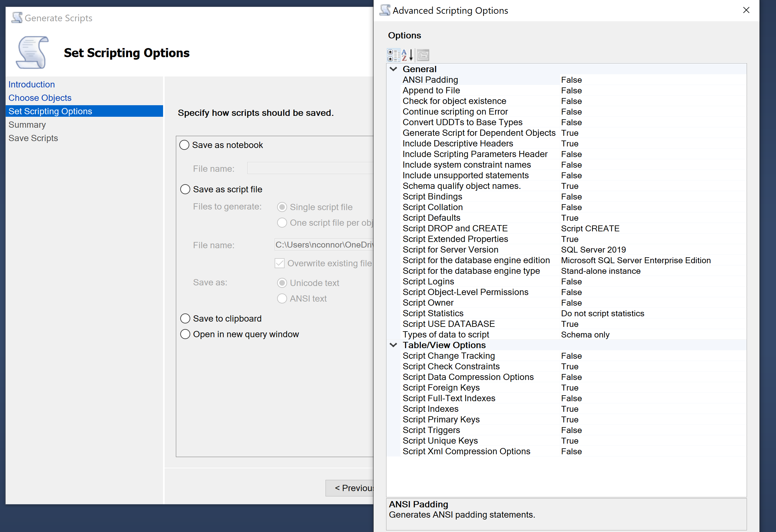Screen dimensions: 776x532
Task: Go to Introduction wizard page
Action: [x=31, y=84]
